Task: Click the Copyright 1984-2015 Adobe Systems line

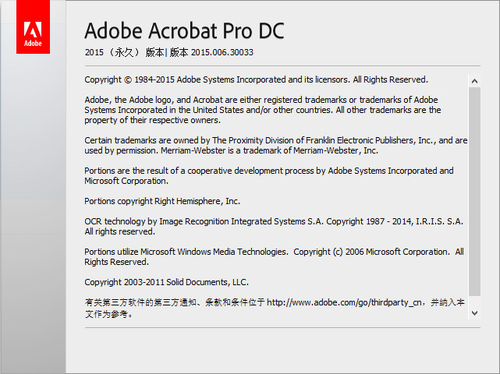Action: 256,80
